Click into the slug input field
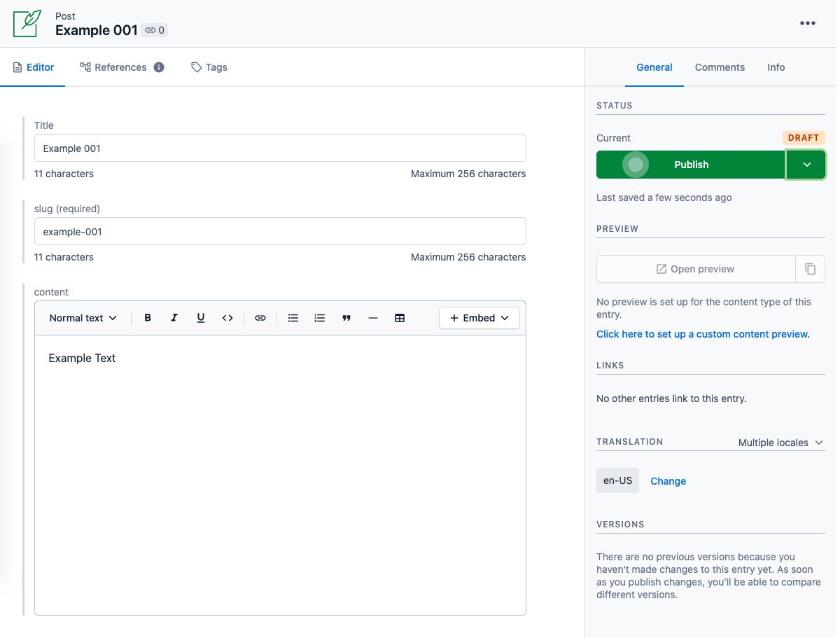 [x=280, y=232]
